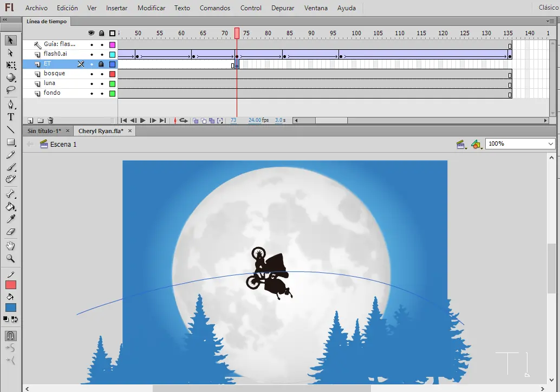
Task: Click the New Folder icon
Action: [x=41, y=121]
